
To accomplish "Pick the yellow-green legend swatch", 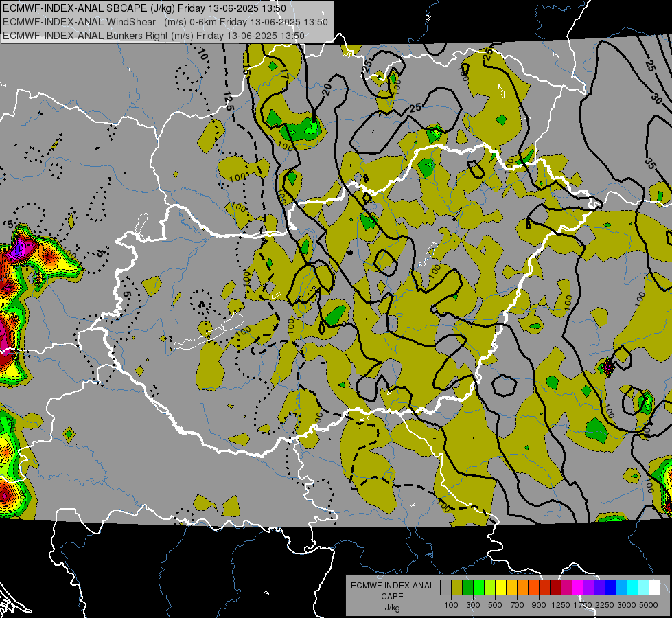I will [489, 588].
